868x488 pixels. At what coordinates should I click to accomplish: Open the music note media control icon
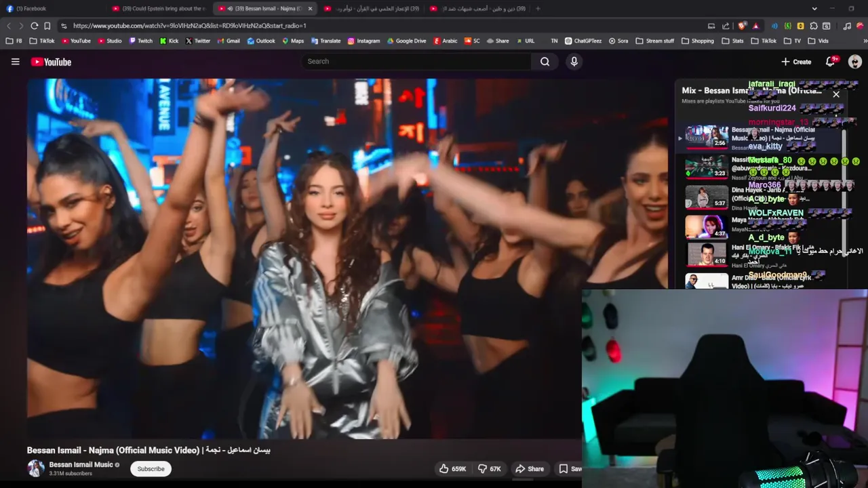point(848,26)
